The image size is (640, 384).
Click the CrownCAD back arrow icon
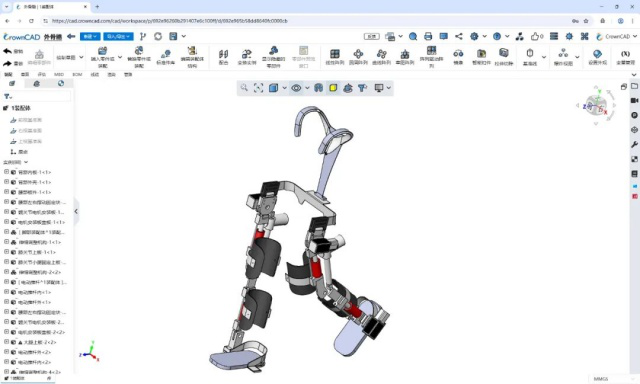click(71, 37)
